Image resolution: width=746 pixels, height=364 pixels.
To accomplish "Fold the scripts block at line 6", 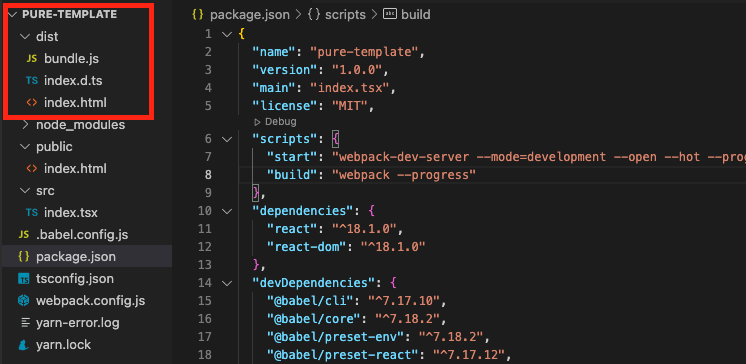I will tap(226, 139).
